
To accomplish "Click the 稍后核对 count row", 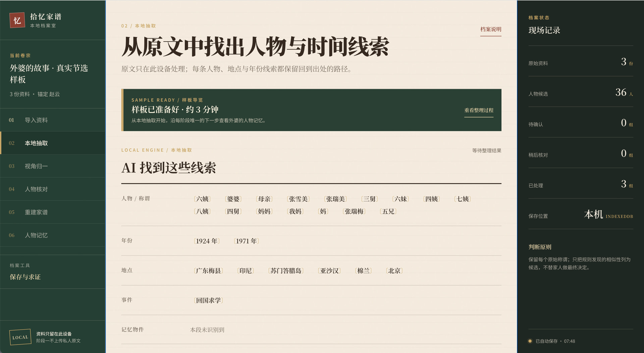I will pos(581,153).
